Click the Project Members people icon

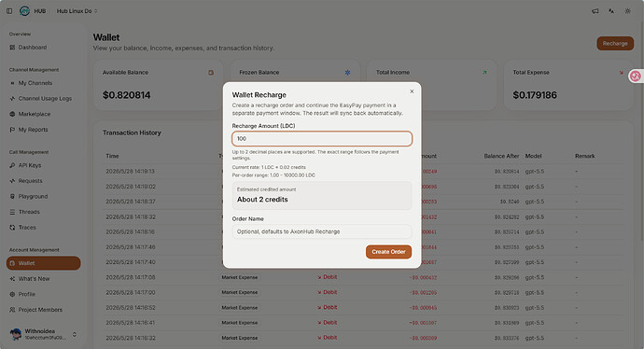click(12, 310)
